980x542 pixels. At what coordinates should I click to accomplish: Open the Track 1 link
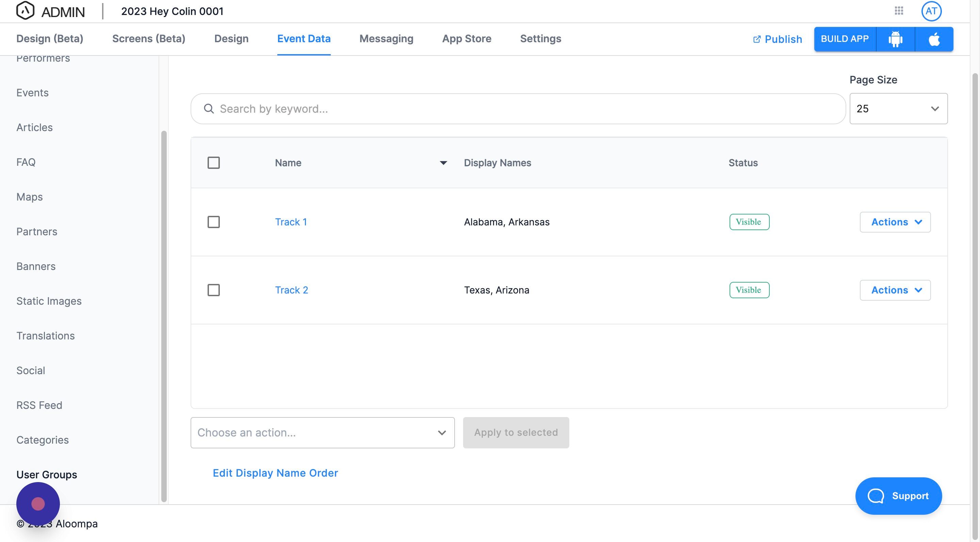pos(291,222)
